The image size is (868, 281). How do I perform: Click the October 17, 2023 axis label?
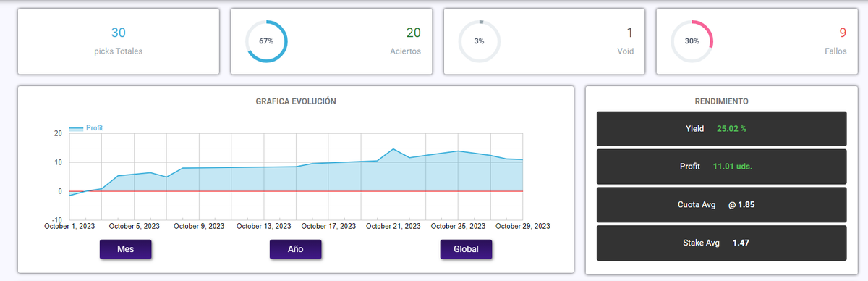[328, 227]
